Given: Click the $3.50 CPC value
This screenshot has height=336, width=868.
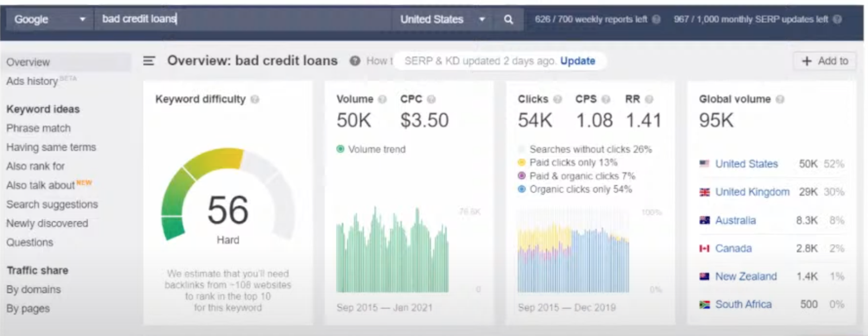Looking at the screenshot, I should click(x=425, y=120).
